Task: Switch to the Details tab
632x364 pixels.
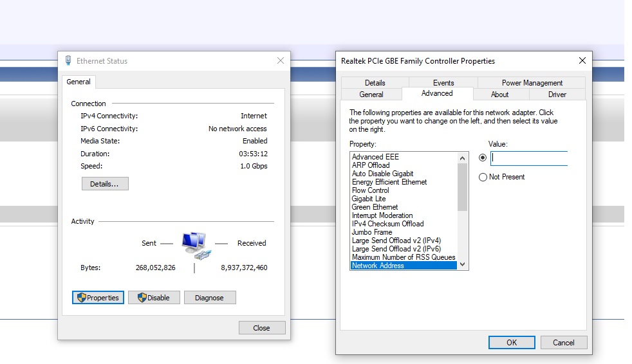Action: (x=375, y=82)
